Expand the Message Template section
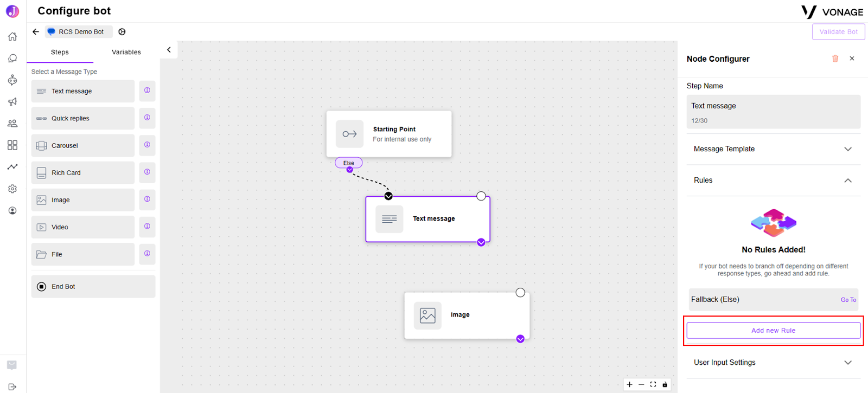This screenshot has width=868, height=393. (x=774, y=149)
